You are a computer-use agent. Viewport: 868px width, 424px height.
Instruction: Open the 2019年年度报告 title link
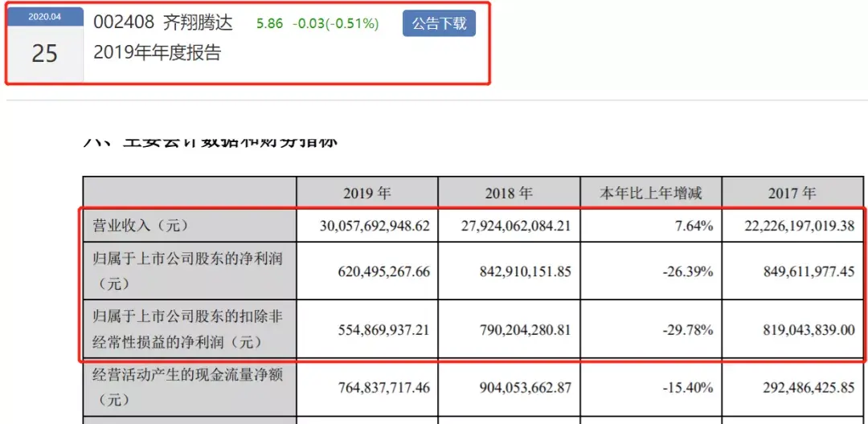tap(158, 54)
